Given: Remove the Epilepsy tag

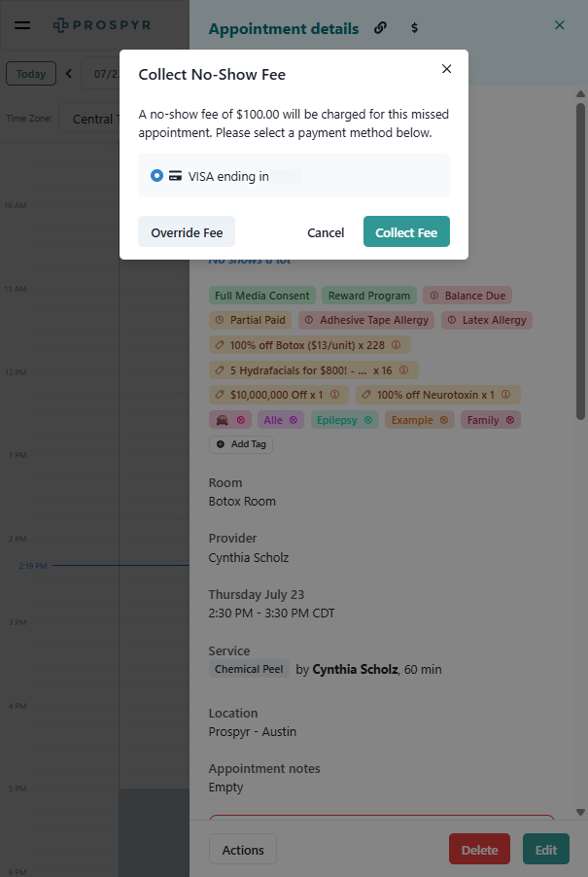Looking at the screenshot, I should pos(367,420).
